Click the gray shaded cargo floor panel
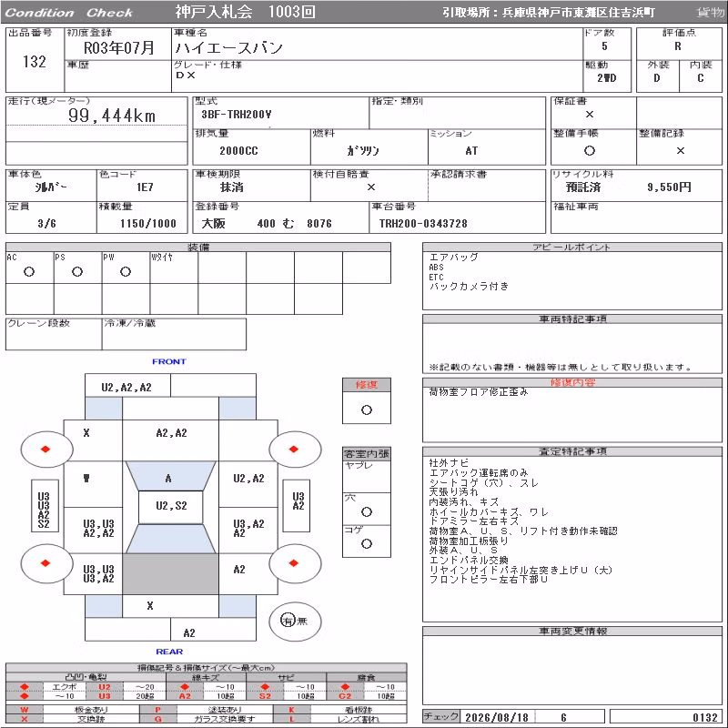Screen dimensions: 728x728 click(170, 574)
